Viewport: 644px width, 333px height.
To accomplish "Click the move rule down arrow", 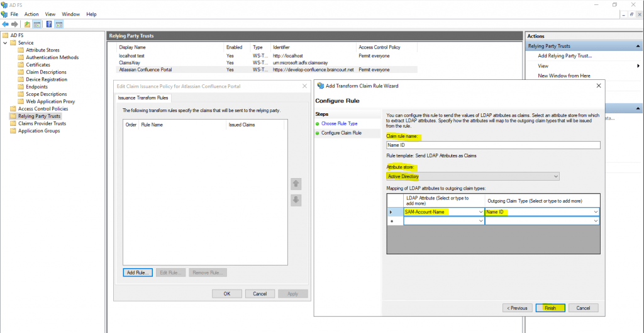I will click(296, 200).
